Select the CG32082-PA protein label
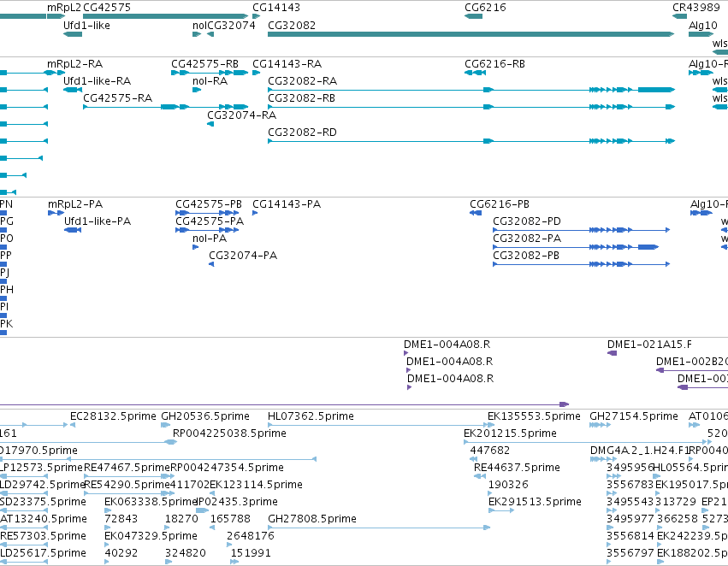 tap(527, 239)
